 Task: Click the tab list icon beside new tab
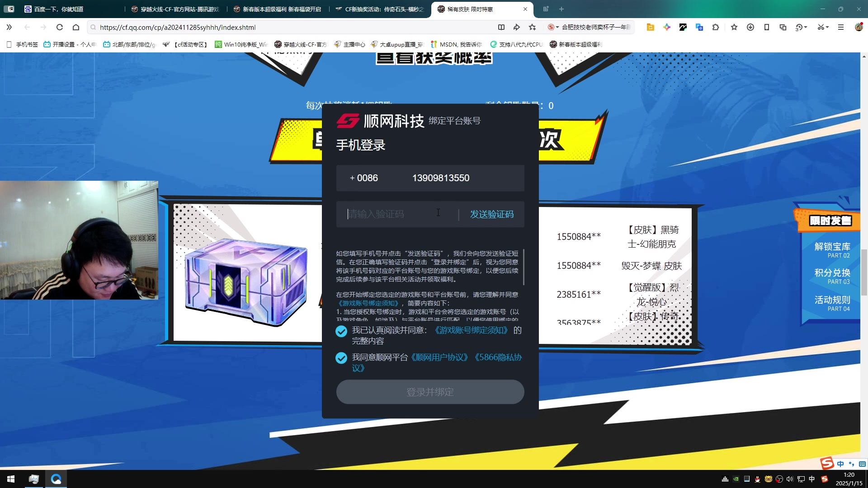pos(546,9)
